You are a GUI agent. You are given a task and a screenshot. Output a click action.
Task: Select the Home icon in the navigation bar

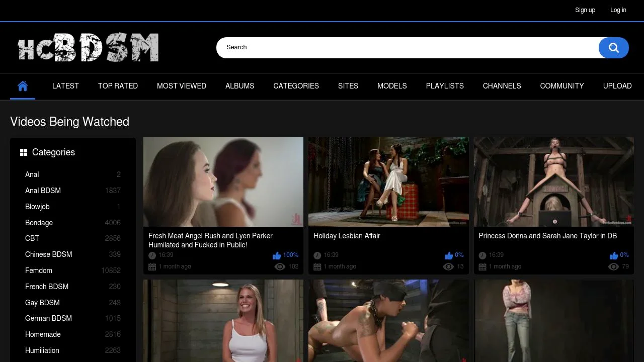tap(22, 85)
